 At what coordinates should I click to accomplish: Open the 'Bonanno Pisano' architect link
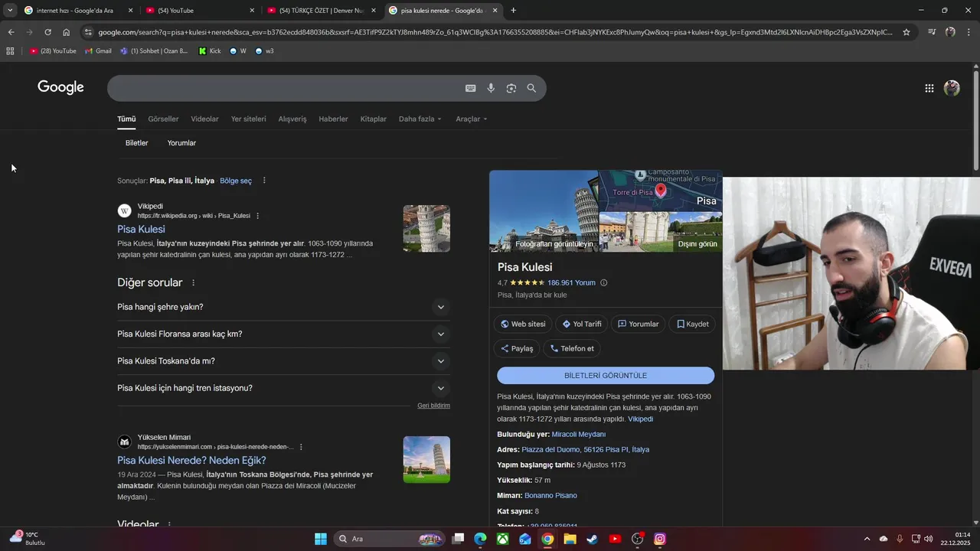point(550,495)
